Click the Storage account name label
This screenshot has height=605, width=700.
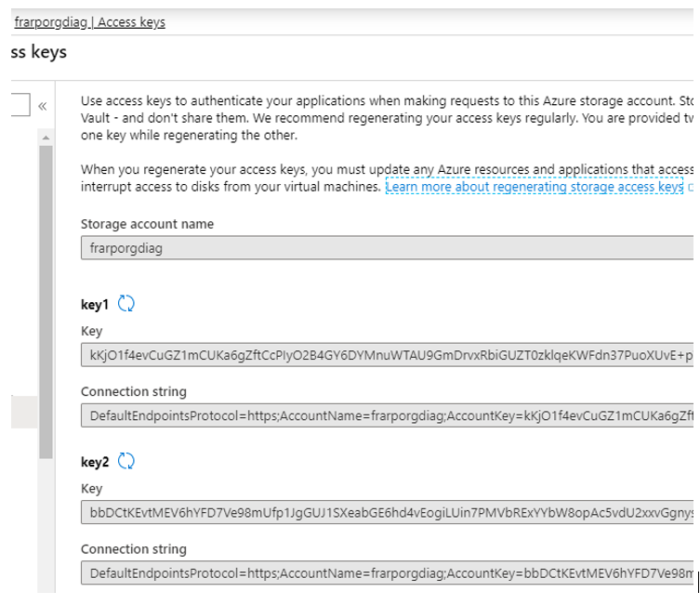tap(147, 224)
